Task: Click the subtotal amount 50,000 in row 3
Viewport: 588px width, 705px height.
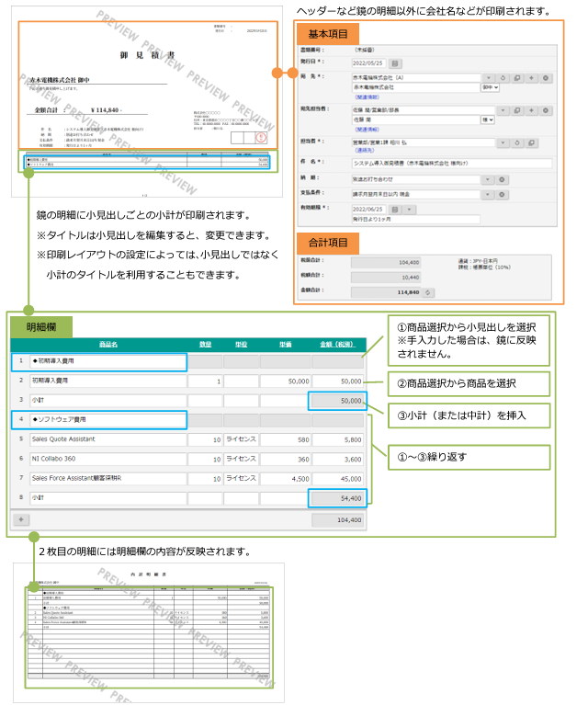Action: pos(337,401)
